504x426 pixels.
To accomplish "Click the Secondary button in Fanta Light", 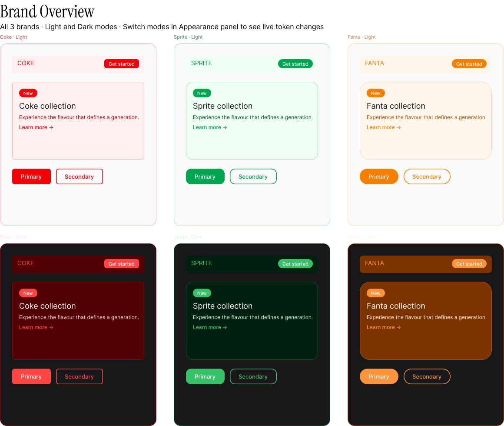I will click(427, 176).
